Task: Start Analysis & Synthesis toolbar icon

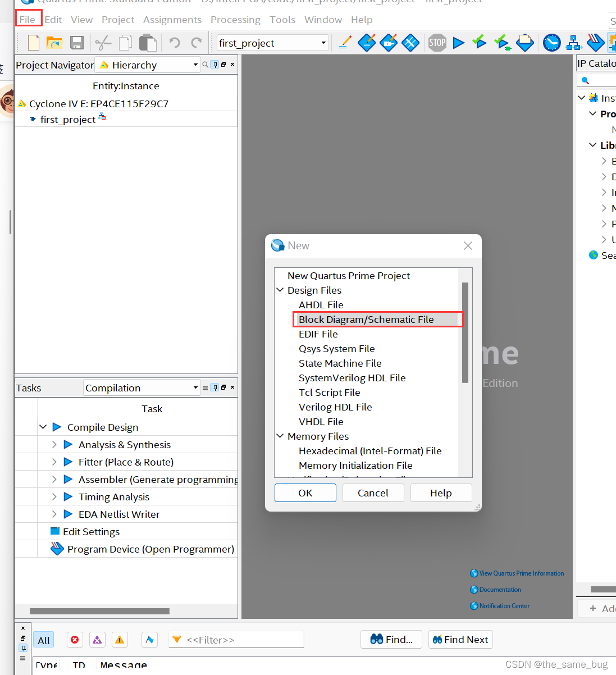Action: tap(502, 43)
